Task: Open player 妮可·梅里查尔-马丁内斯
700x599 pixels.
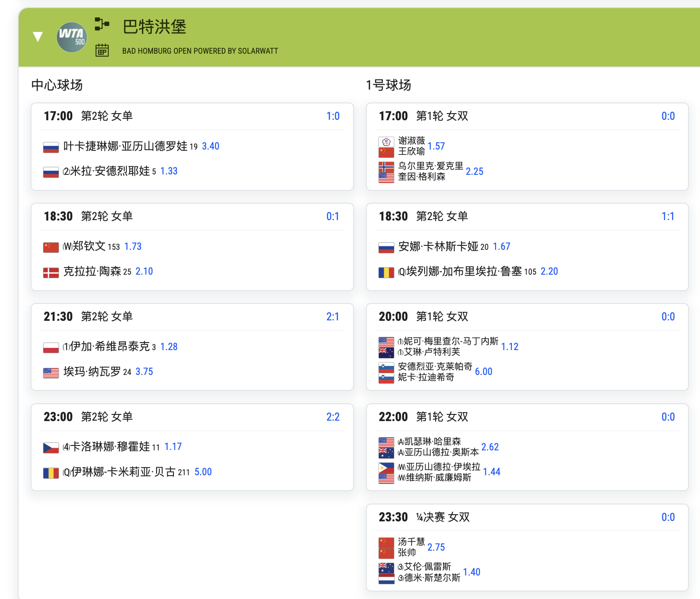Action: [451, 341]
